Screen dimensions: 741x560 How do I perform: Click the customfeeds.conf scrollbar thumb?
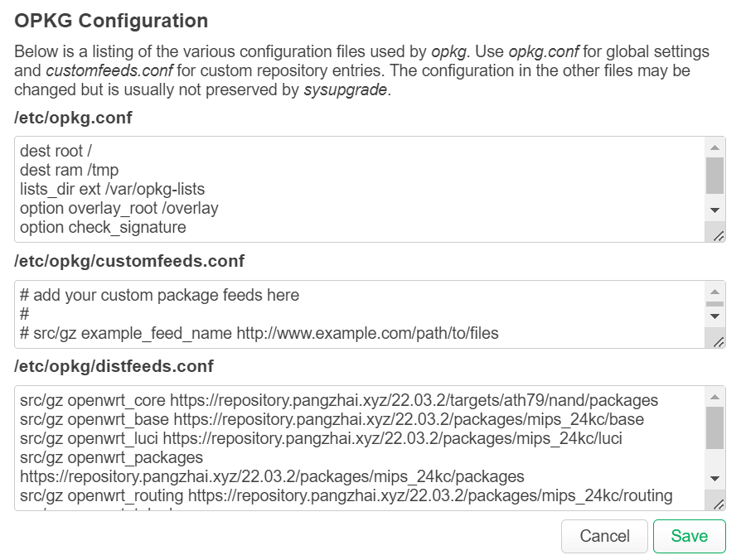click(714, 304)
